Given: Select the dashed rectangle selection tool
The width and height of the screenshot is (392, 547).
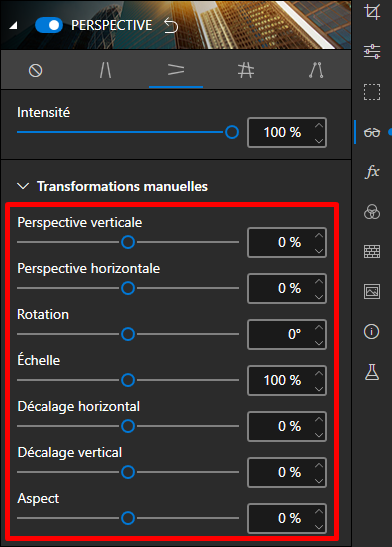Looking at the screenshot, I should 372,92.
